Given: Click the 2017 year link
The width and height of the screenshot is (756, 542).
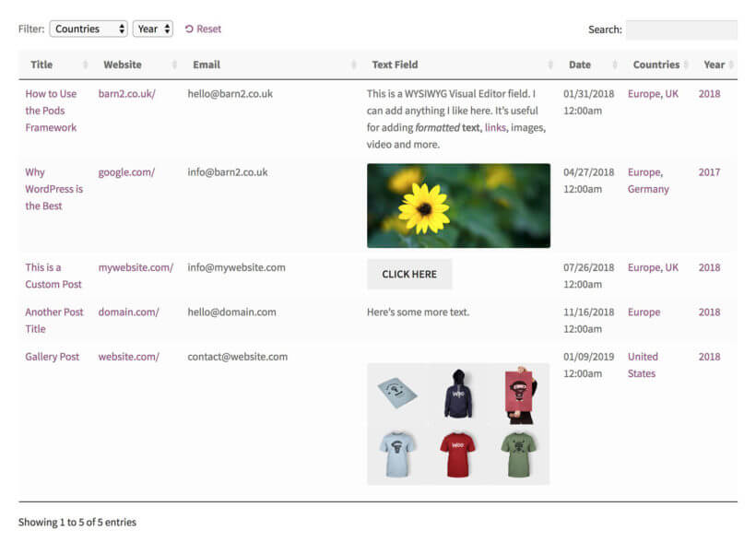Looking at the screenshot, I should point(709,171).
